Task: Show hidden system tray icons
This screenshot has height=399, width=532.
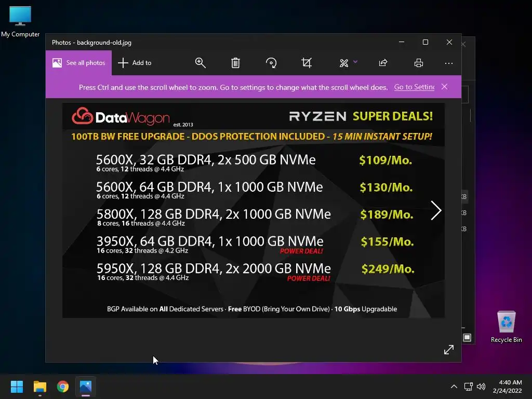Action: click(x=454, y=387)
